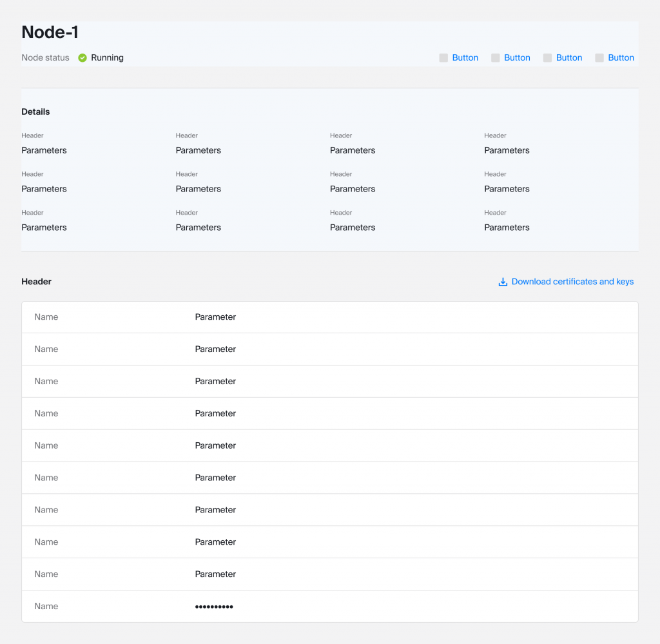The image size is (660, 644).
Task: Click the gray icon before the second Button
Action: click(496, 57)
